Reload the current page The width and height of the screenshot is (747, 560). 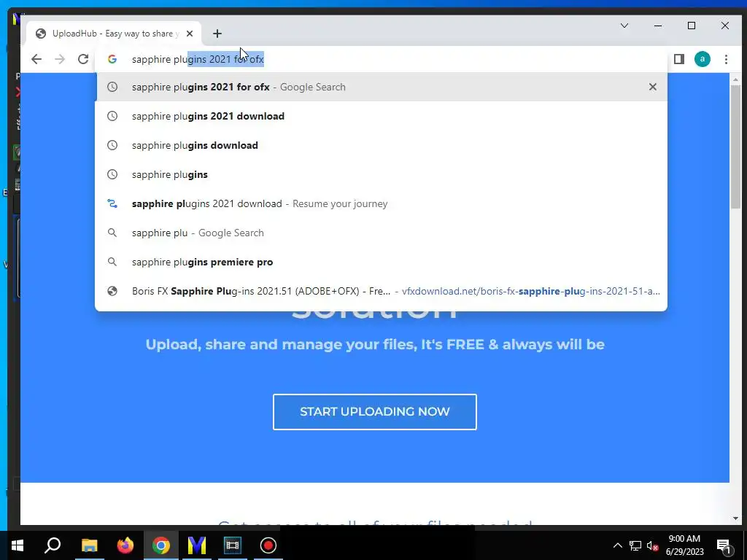pos(83,59)
